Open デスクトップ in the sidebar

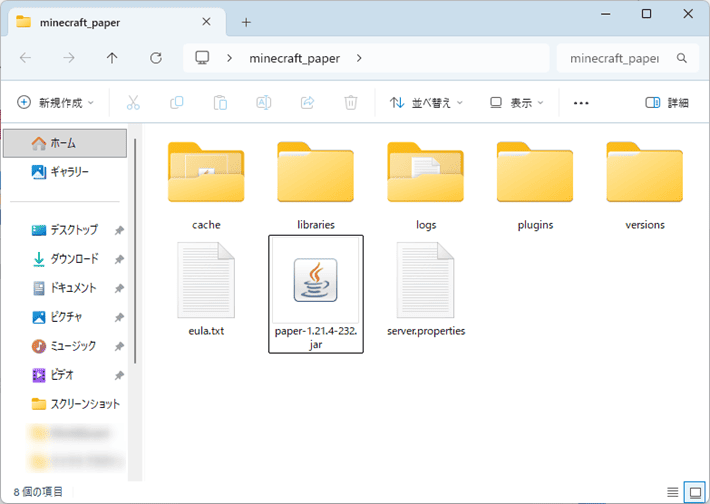[65, 230]
